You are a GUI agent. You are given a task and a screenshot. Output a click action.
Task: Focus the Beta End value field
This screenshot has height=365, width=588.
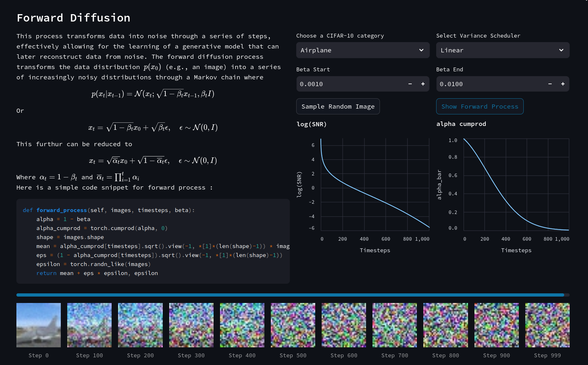489,84
